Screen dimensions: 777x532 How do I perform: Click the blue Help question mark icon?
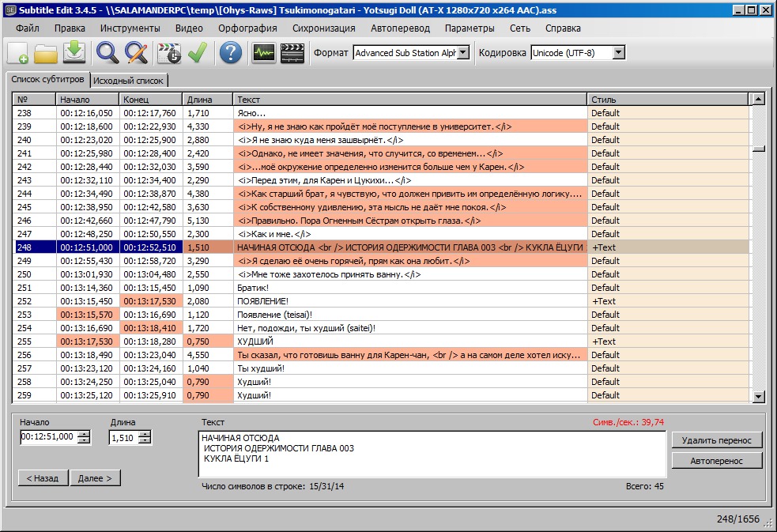pyautogui.click(x=230, y=53)
